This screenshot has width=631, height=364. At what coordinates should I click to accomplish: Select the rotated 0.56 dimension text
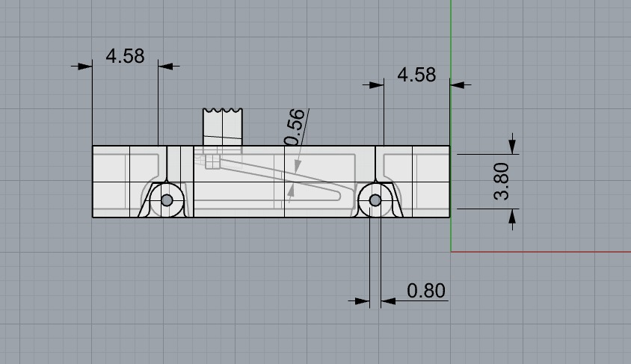tap(295, 127)
